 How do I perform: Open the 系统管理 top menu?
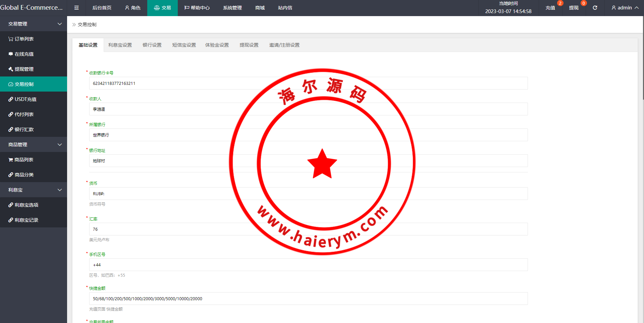(x=232, y=8)
